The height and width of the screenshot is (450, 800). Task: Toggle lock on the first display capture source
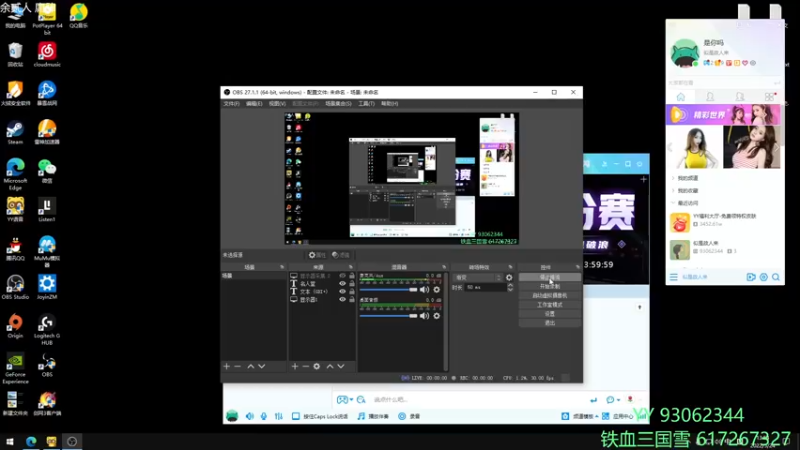point(352,276)
